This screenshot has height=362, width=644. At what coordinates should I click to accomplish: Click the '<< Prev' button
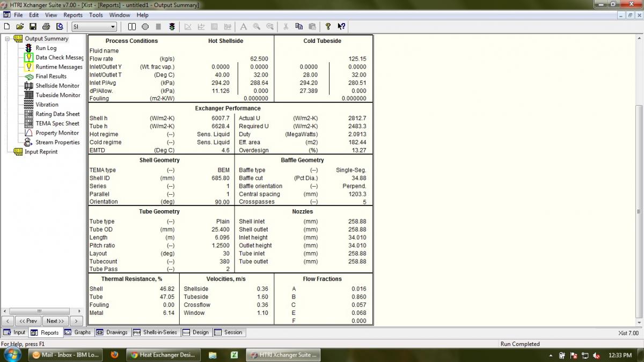pyautogui.click(x=28, y=321)
